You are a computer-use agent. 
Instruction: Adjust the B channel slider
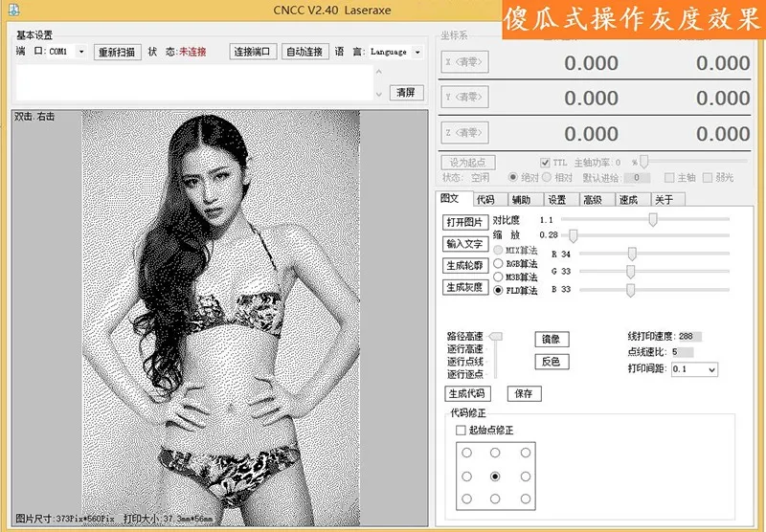[x=631, y=290]
